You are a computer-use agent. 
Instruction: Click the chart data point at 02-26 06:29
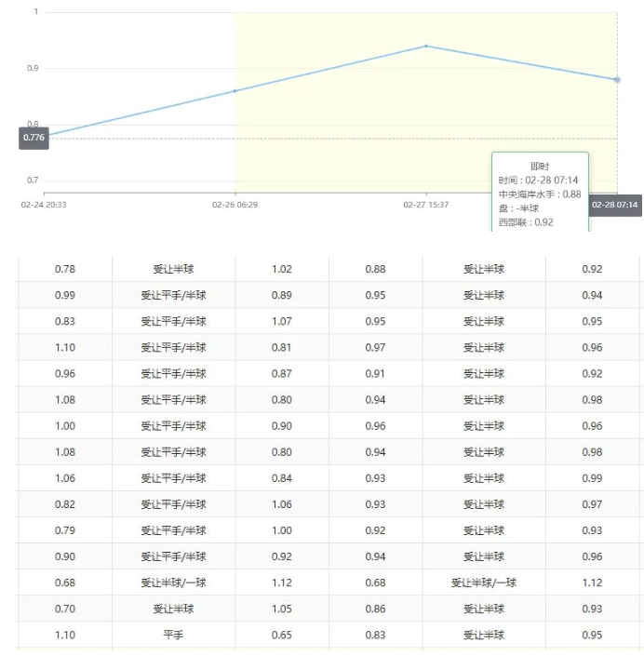235,91
